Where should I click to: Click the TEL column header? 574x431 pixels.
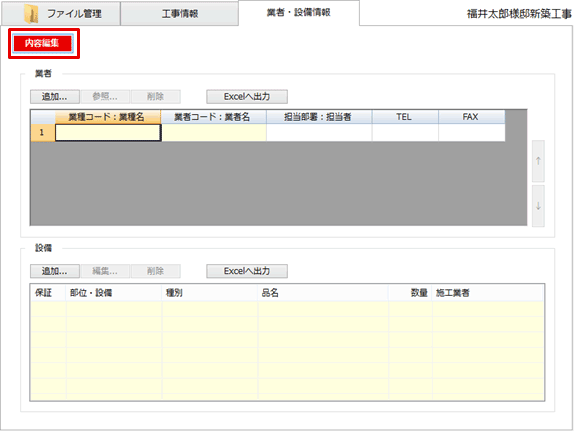pos(405,117)
